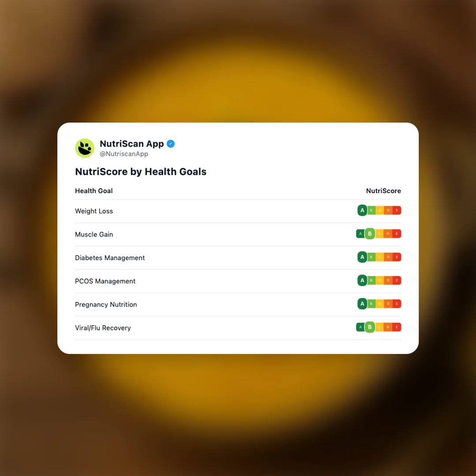Select the Pregnancy Nutrition row label

coord(106,305)
